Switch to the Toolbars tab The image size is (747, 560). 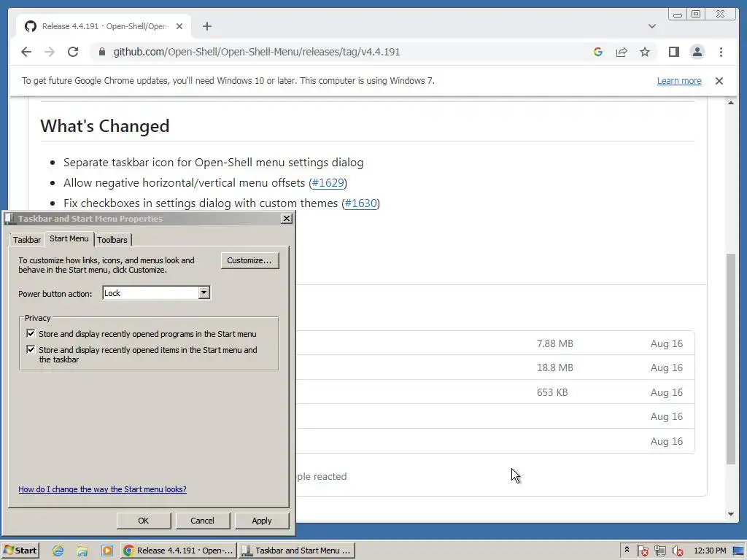112,240
